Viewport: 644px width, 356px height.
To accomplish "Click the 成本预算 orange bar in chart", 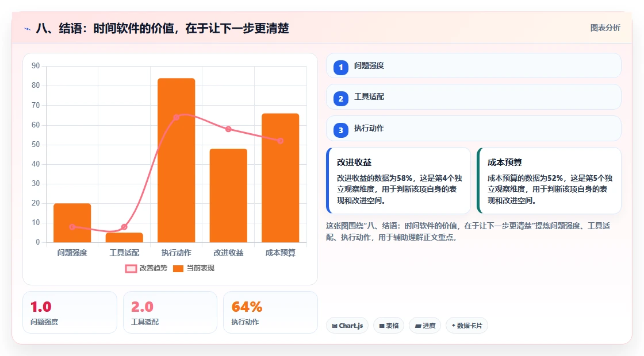I will pos(281,177).
